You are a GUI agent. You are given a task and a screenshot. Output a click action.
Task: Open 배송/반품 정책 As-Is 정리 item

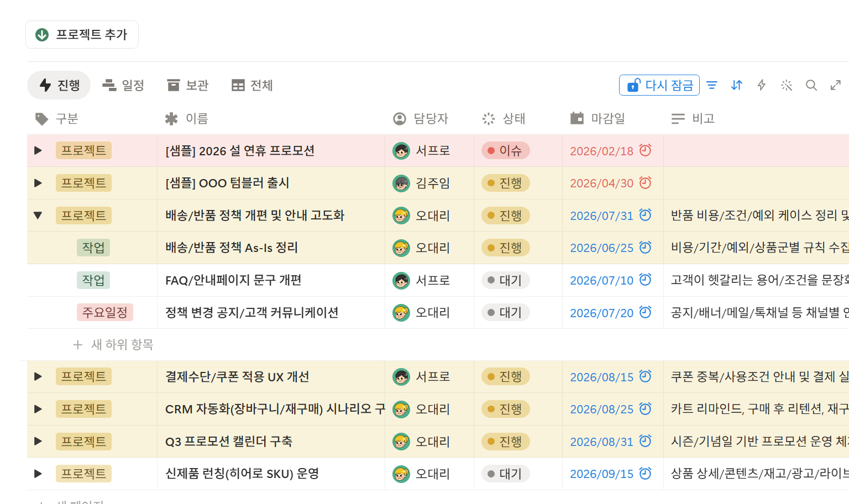[x=232, y=248]
